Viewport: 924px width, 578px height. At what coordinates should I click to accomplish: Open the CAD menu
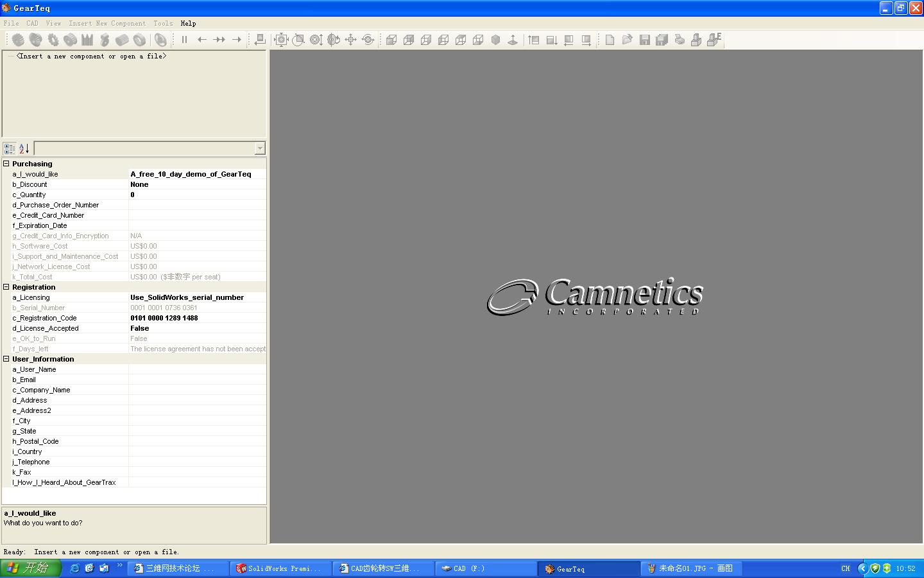[33, 23]
